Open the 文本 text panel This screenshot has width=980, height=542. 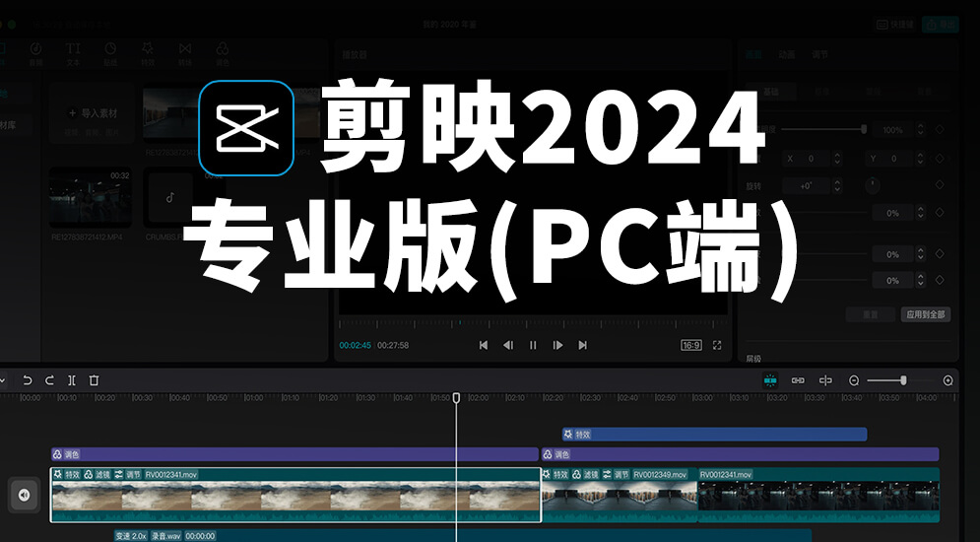73,54
